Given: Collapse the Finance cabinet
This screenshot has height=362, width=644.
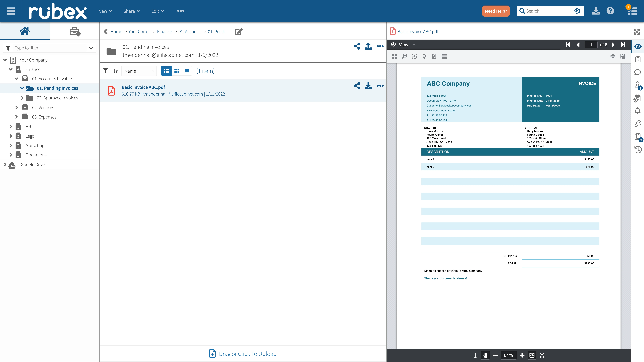Looking at the screenshot, I should click(10, 69).
